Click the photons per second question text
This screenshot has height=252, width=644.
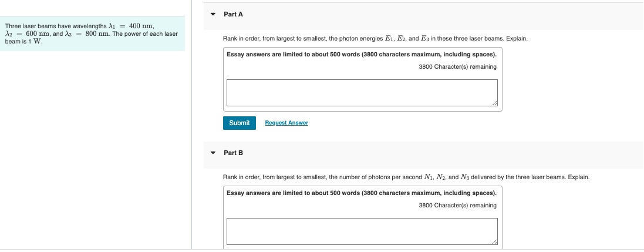406,177
